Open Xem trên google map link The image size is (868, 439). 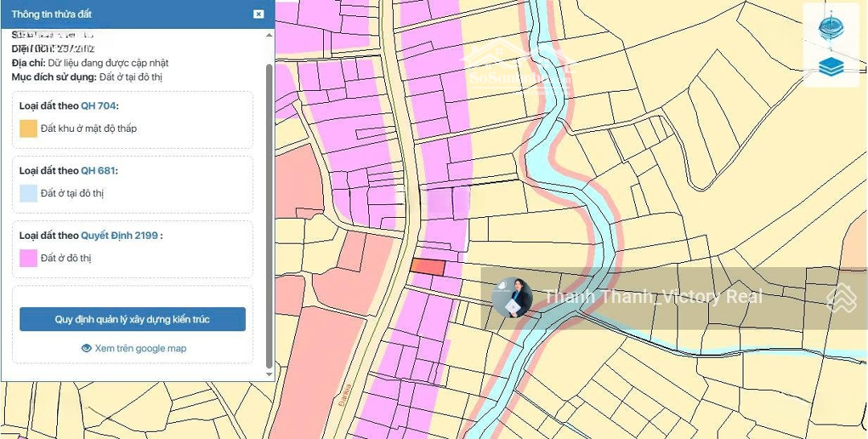[x=140, y=348]
